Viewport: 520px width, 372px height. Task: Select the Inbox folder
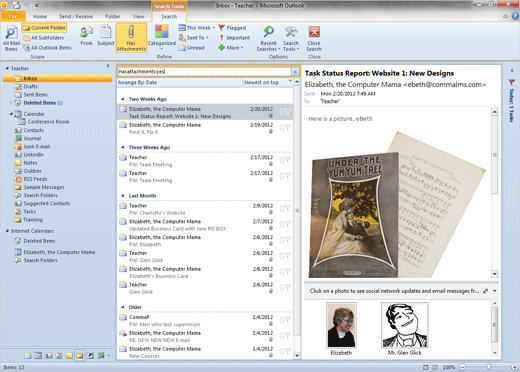tap(58, 78)
